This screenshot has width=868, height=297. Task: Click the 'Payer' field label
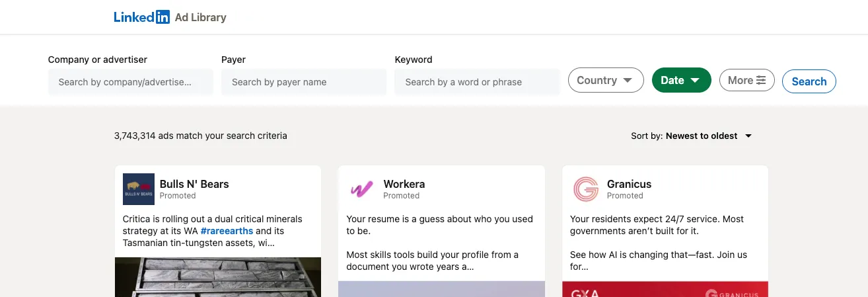pos(233,60)
